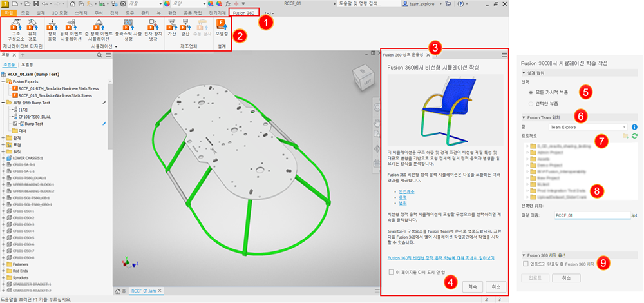Image resolution: width=644 pixels, height=303 pixels.
Task: Check 이 페이지를 다시 표시 안 함 checkbox
Action: coord(391,272)
